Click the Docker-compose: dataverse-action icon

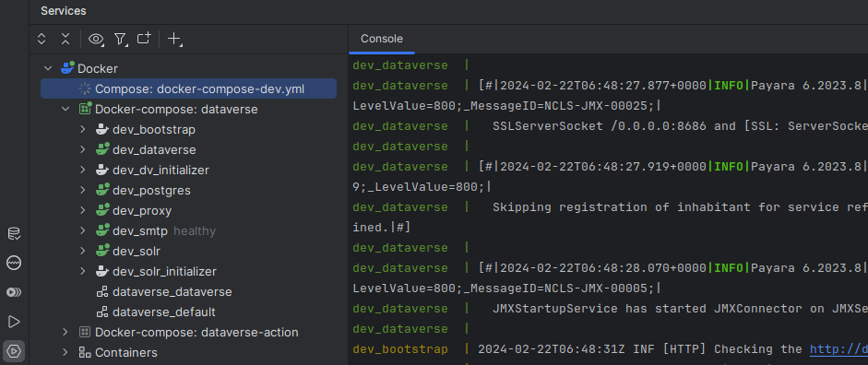point(85,332)
